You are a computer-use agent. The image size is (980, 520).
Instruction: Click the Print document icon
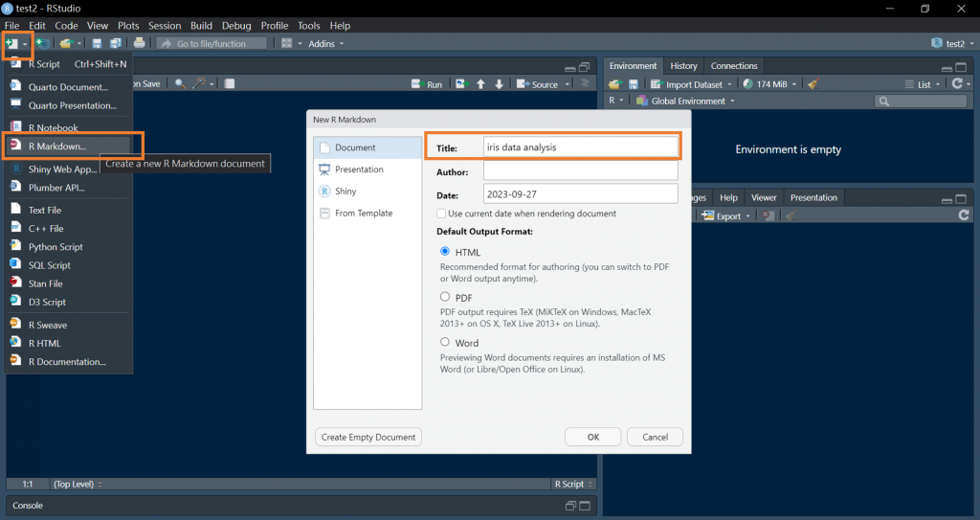coord(139,43)
